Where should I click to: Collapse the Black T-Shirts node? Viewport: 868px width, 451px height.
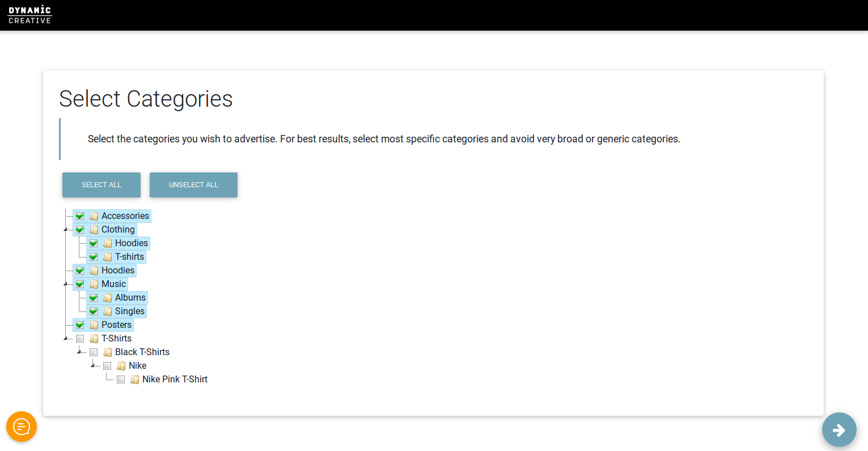(79, 352)
